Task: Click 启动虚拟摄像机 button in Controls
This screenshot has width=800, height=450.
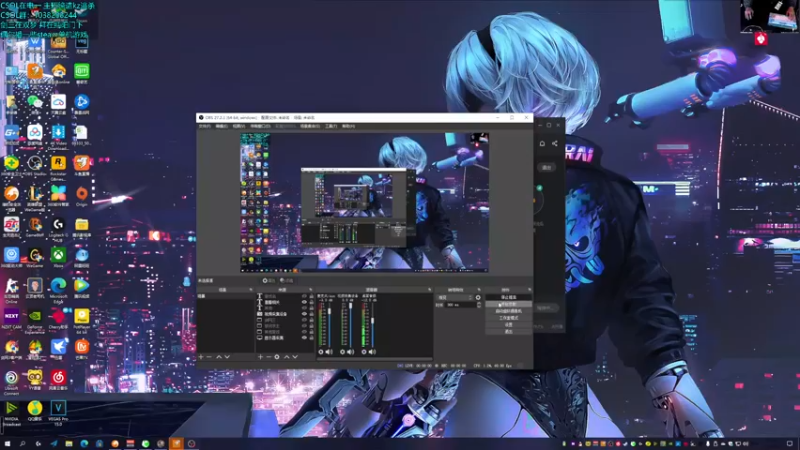Action: [509, 311]
